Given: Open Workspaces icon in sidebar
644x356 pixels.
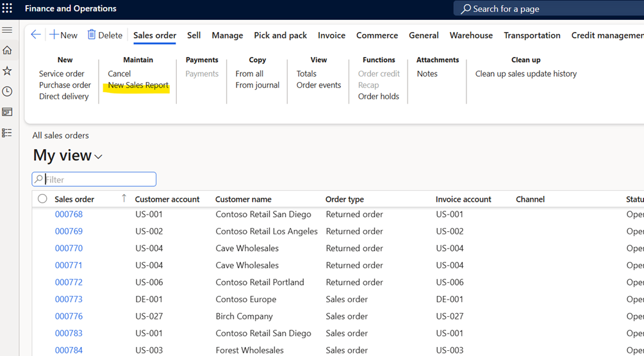Looking at the screenshot, I should [7, 112].
